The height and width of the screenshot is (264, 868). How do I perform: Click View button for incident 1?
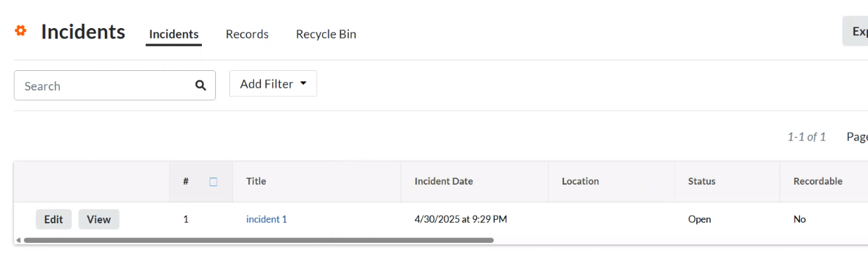click(98, 219)
